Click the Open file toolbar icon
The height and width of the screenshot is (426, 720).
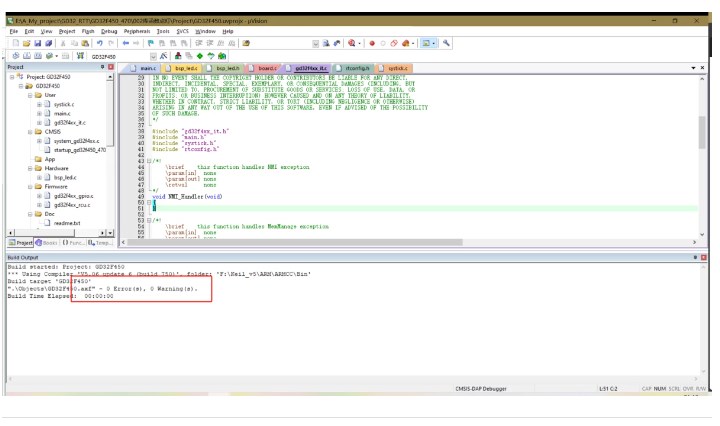pos(26,43)
